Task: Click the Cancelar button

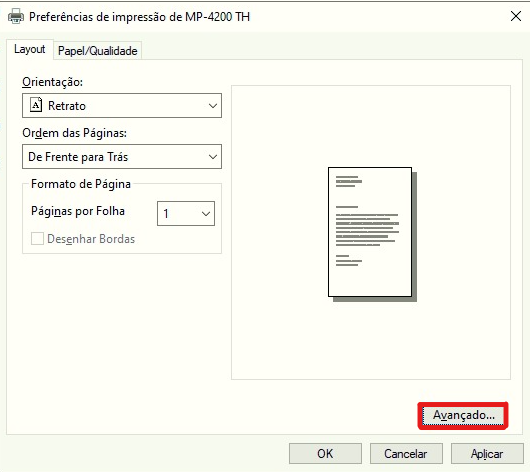Action: (406, 453)
